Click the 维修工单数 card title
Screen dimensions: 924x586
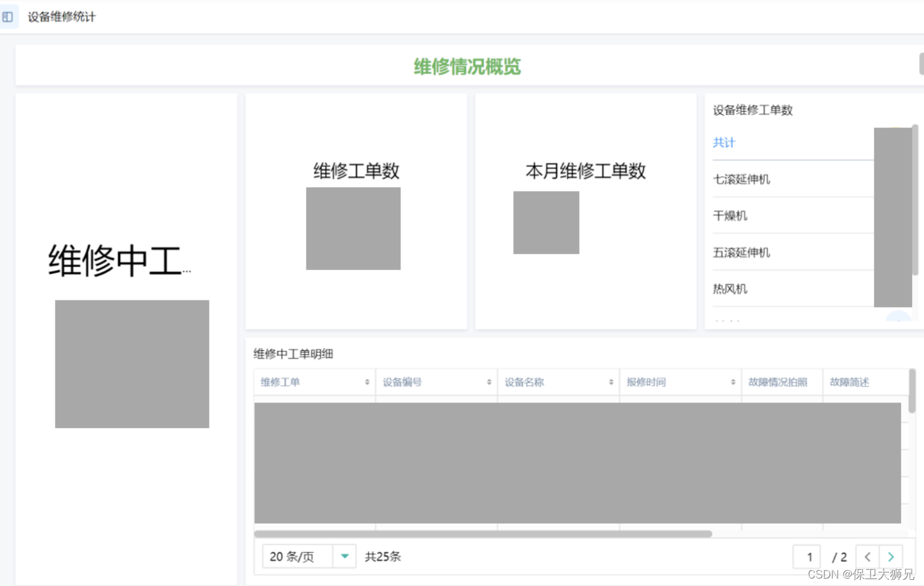coord(356,170)
